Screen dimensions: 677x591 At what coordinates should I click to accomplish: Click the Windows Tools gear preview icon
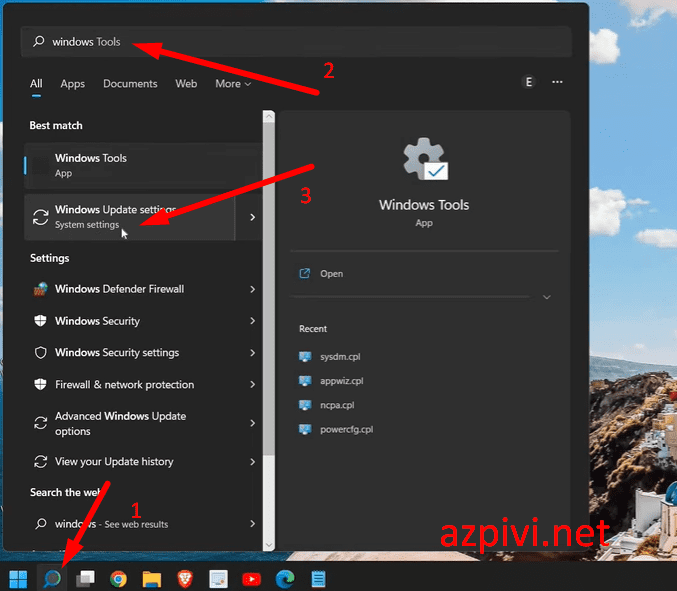pyautogui.click(x=425, y=159)
